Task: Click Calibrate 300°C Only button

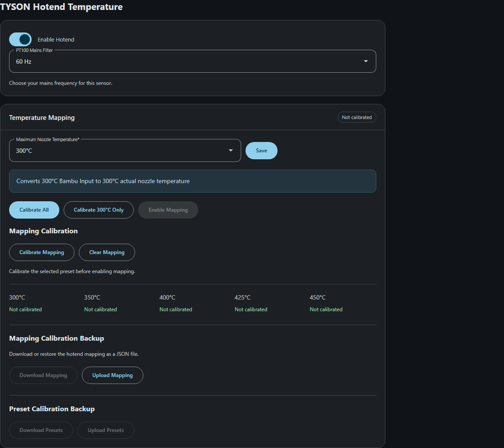Action: (99, 210)
